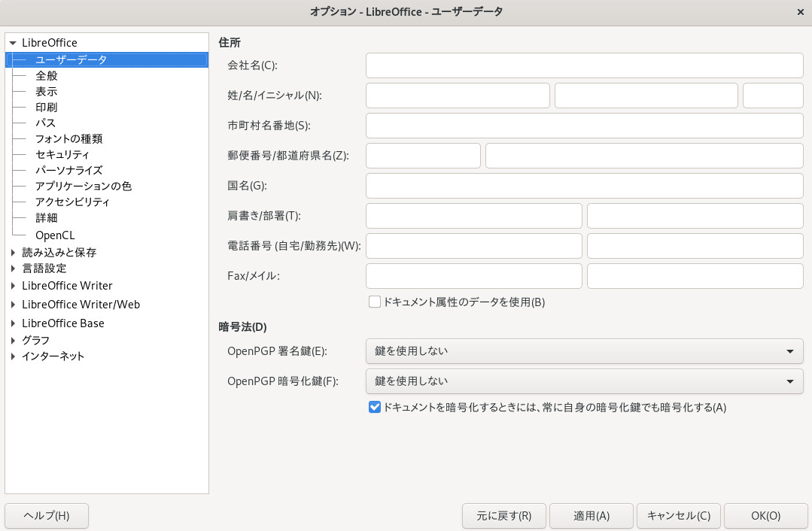Select 詳細 in the tree
Screen dimensions: 812x531
46,218
